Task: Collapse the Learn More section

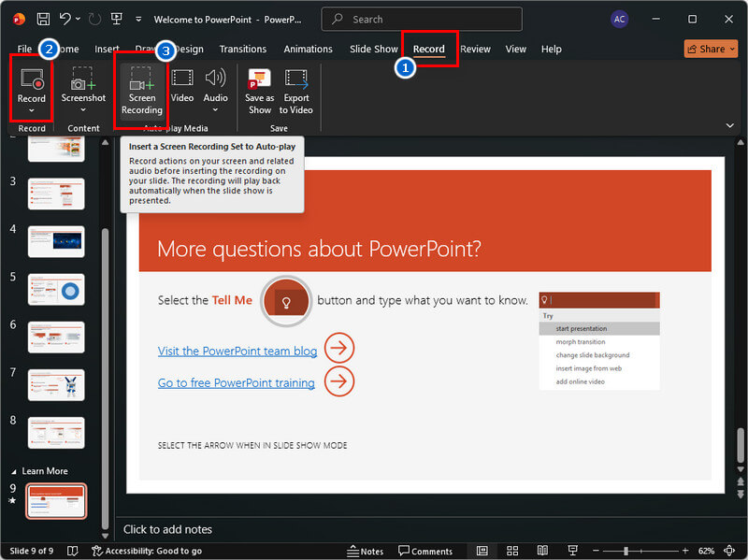Action: point(14,471)
